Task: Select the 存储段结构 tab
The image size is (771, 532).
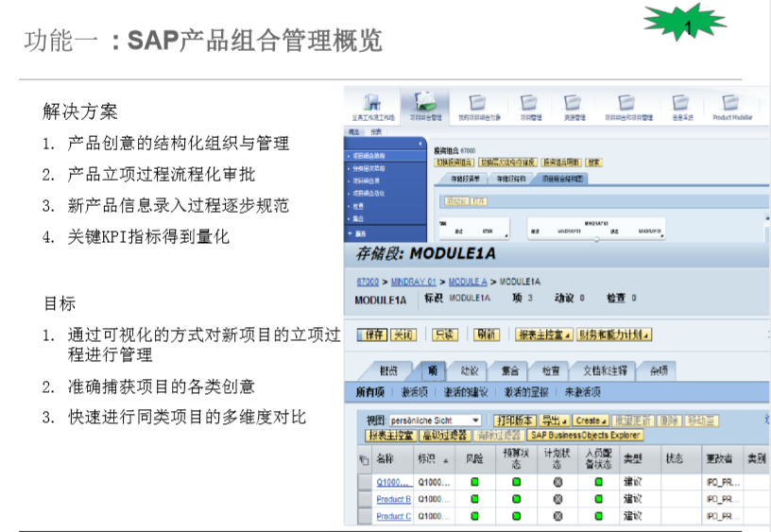Action: pyautogui.click(x=511, y=179)
